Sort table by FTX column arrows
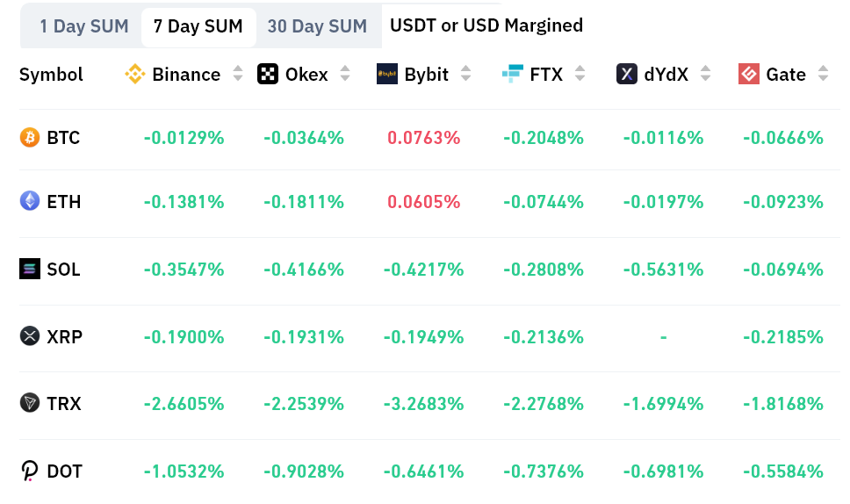This screenshot has height=504, width=850. (580, 75)
